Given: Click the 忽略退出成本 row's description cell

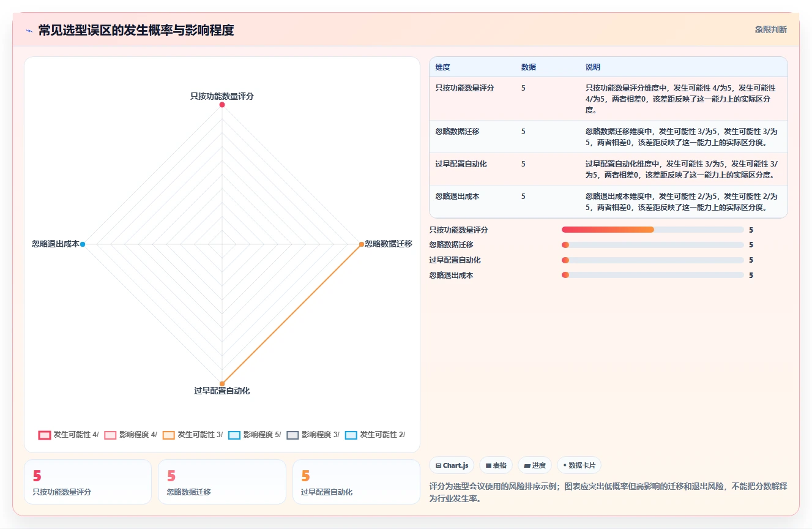Looking at the screenshot, I should pyautogui.click(x=682, y=202).
